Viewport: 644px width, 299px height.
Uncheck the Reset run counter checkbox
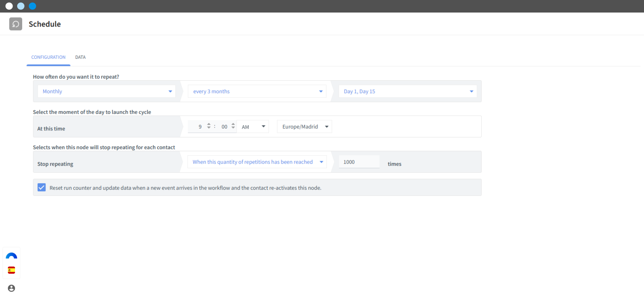coord(42,187)
